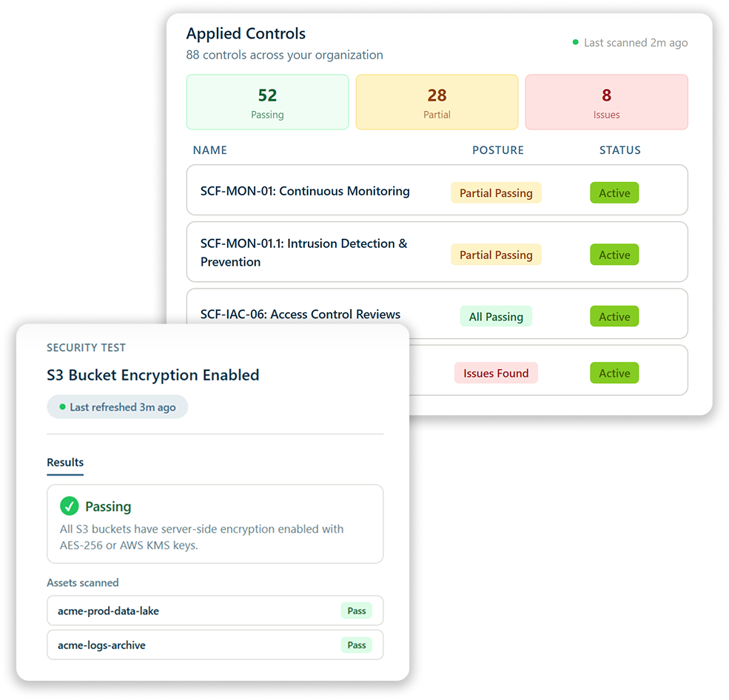Click the Issues Found posture badge

coord(496,373)
